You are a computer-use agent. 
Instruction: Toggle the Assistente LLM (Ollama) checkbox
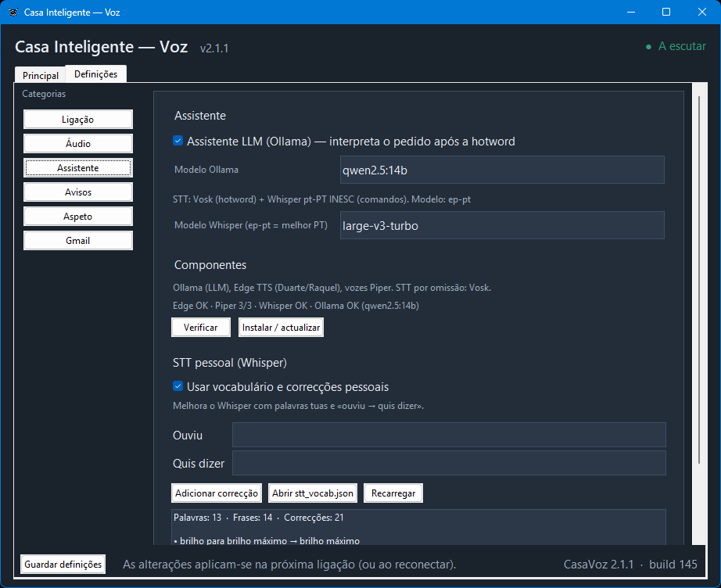point(178,141)
